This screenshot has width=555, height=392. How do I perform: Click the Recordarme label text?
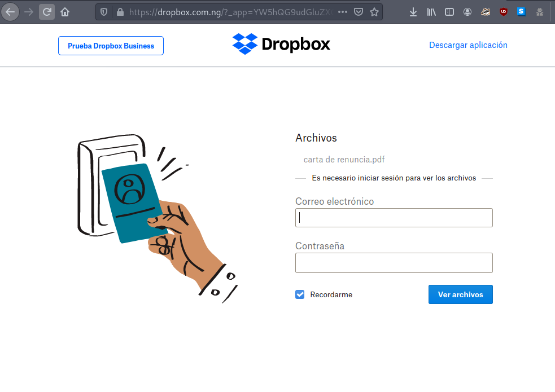click(x=331, y=294)
